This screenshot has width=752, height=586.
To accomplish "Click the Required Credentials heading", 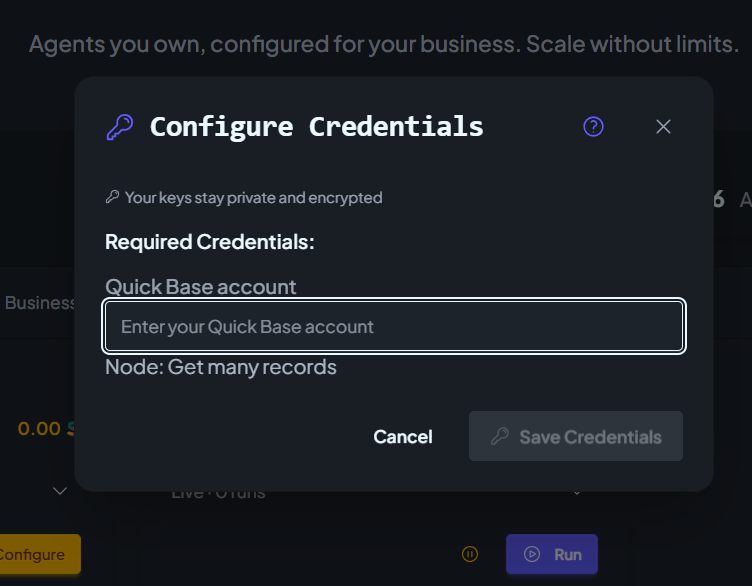I will pyautogui.click(x=210, y=242).
